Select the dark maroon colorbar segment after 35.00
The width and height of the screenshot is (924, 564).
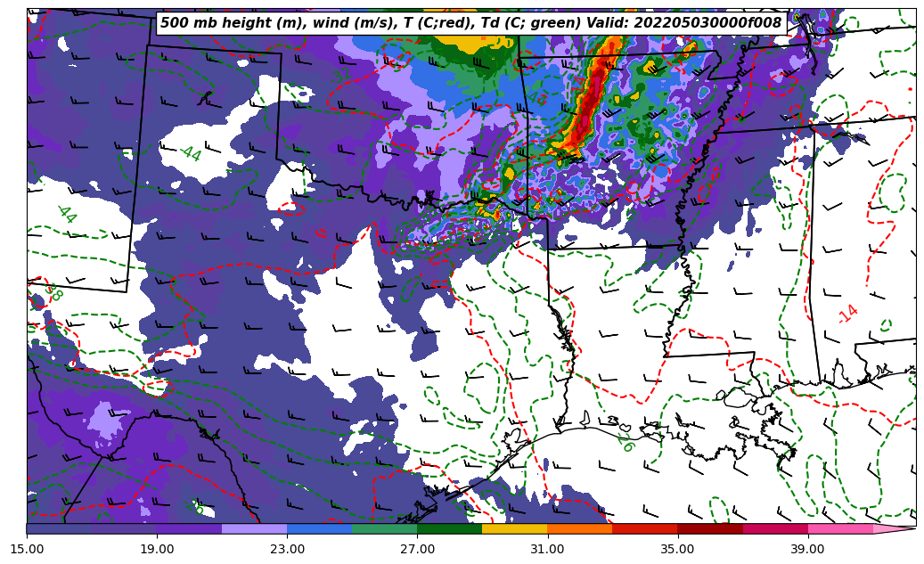tap(710, 529)
